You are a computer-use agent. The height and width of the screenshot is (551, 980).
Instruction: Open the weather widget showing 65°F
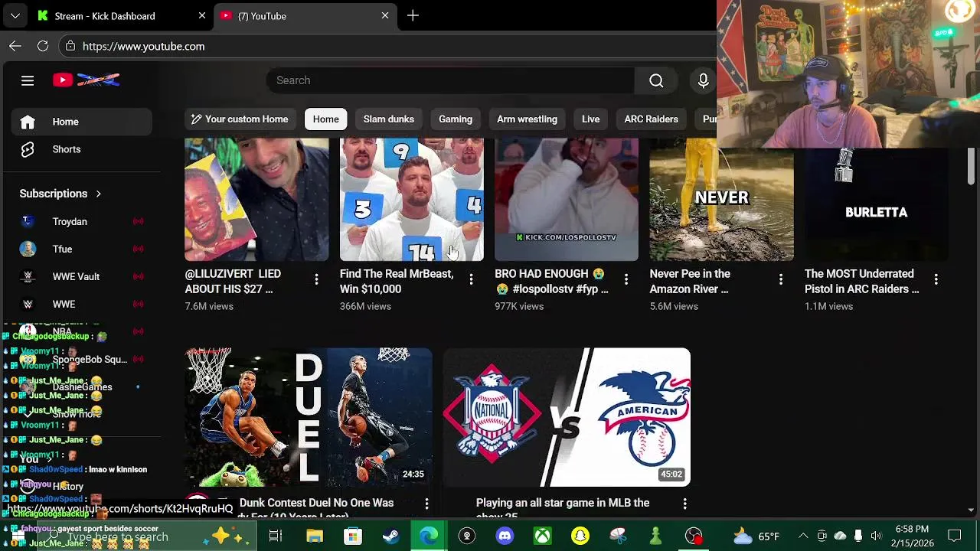tap(756, 536)
